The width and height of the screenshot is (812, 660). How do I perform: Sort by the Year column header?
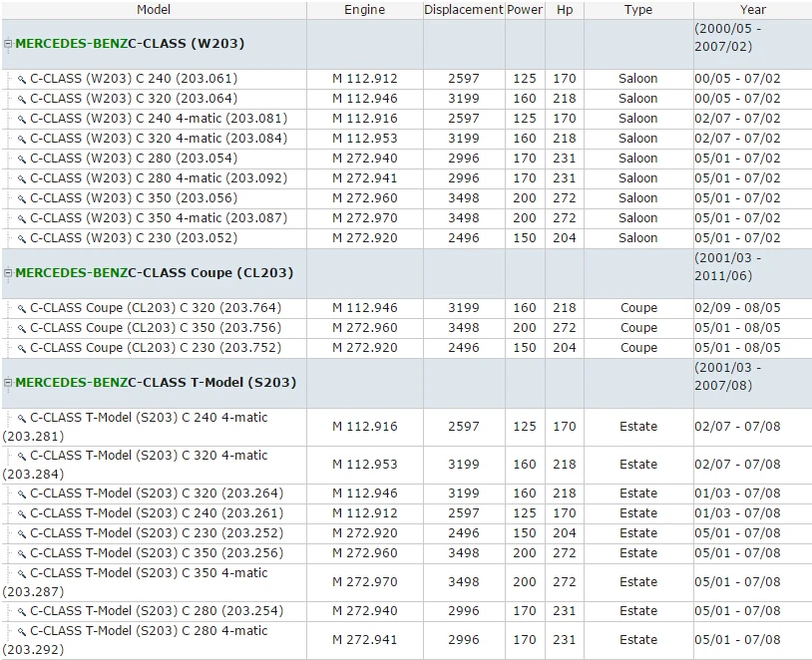(752, 10)
